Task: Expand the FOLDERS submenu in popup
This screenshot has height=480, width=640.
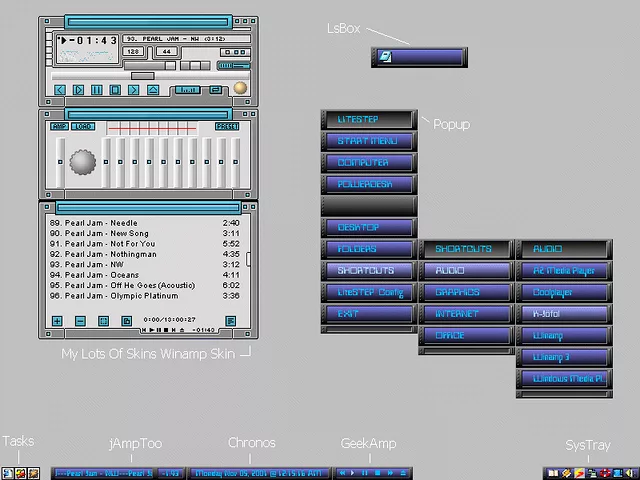Action: [x=368, y=249]
